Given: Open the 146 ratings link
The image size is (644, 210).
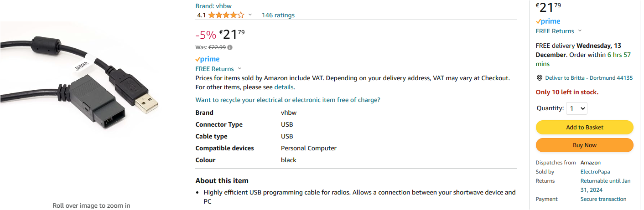Looking at the screenshot, I should click(x=278, y=15).
